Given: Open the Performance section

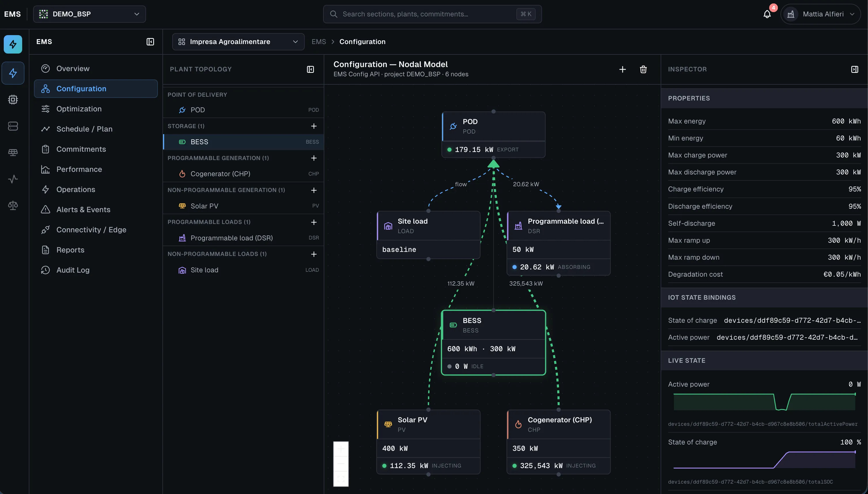Looking at the screenshot, I should pos(96,169).
